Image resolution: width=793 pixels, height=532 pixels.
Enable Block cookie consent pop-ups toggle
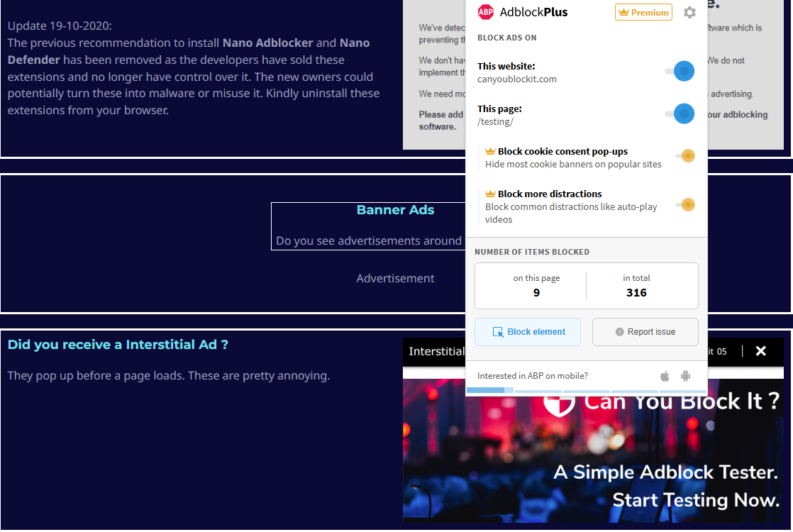tap(686, 156)
